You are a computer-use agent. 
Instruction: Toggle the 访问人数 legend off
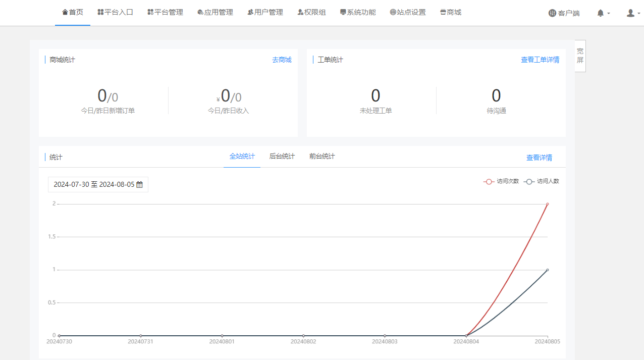click(542, 181)
